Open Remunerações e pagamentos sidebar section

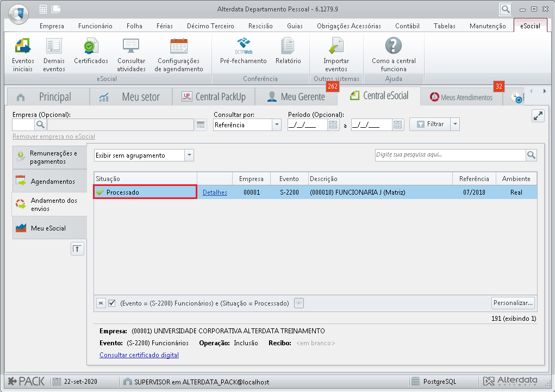[49, 157]
